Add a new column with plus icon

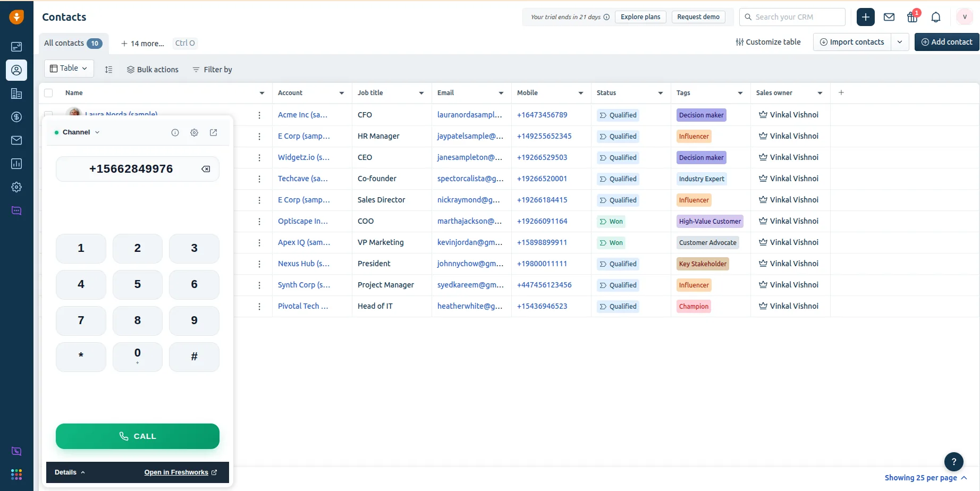pos(841,93)
